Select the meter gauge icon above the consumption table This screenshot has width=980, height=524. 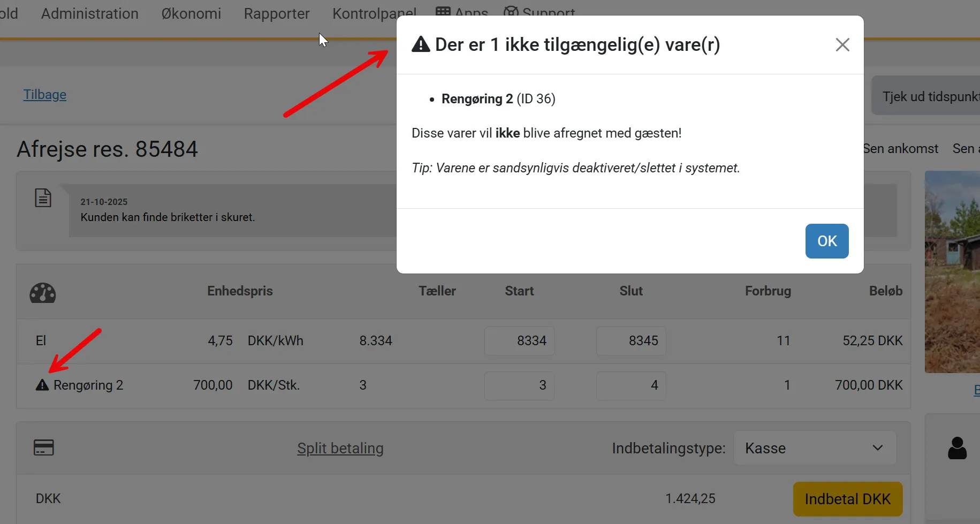click(x=42, y=293)
